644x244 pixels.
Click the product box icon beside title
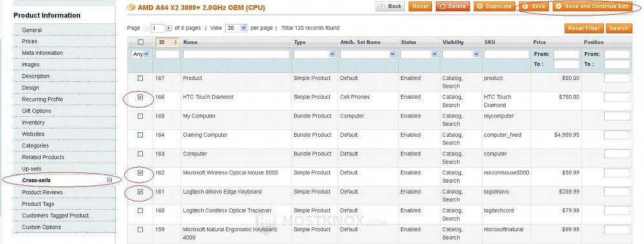coord(131,7)
